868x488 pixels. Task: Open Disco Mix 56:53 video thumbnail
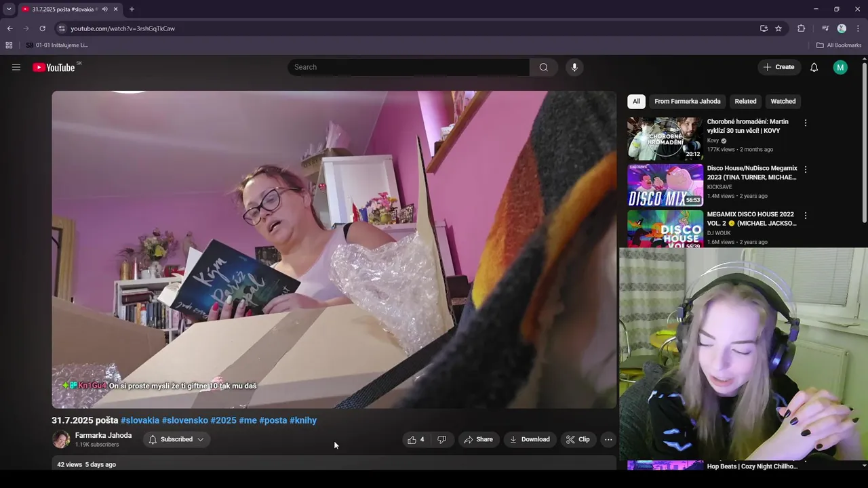click(x=665, y=185)
